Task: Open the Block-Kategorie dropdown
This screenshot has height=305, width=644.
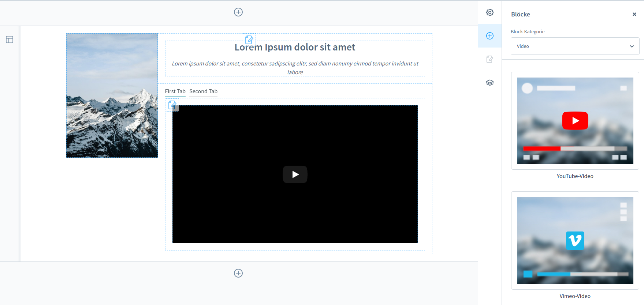Action: [x=575, y=46]
